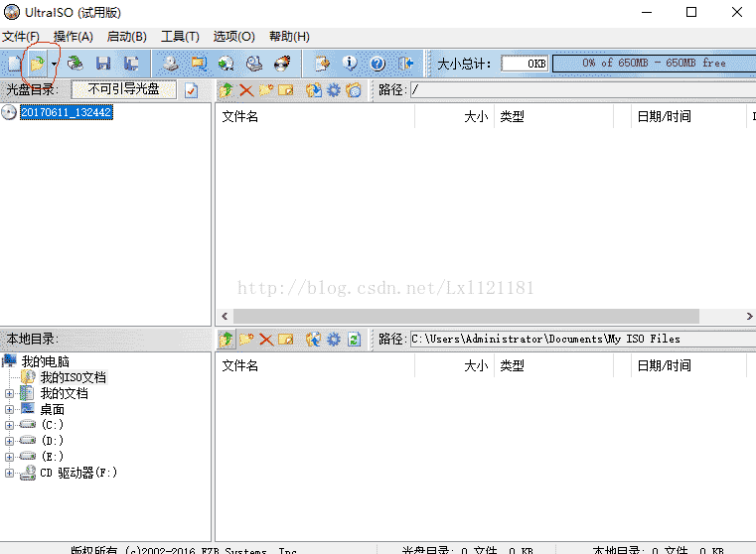756x554 pixels.
Task: Click the 大小 column header in image pane
Action: coord(454,116)
